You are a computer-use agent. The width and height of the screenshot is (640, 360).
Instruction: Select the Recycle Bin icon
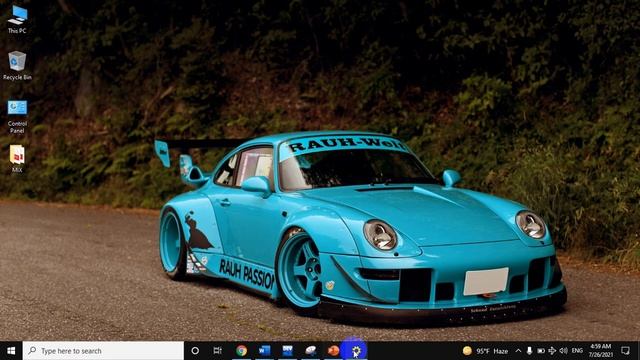pos(17,65)
